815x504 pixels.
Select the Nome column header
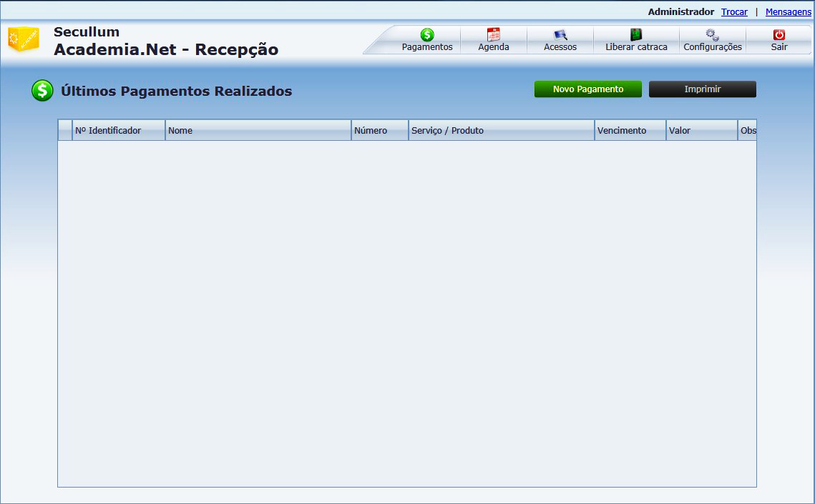click(x=258, y=131)
